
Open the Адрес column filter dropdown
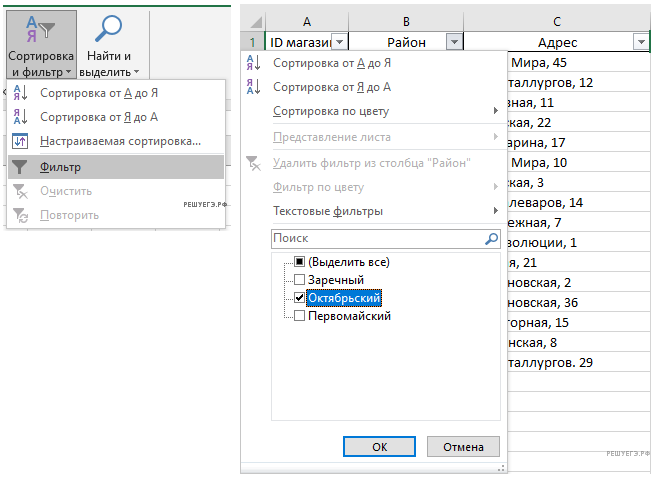(x=641, y=42)
